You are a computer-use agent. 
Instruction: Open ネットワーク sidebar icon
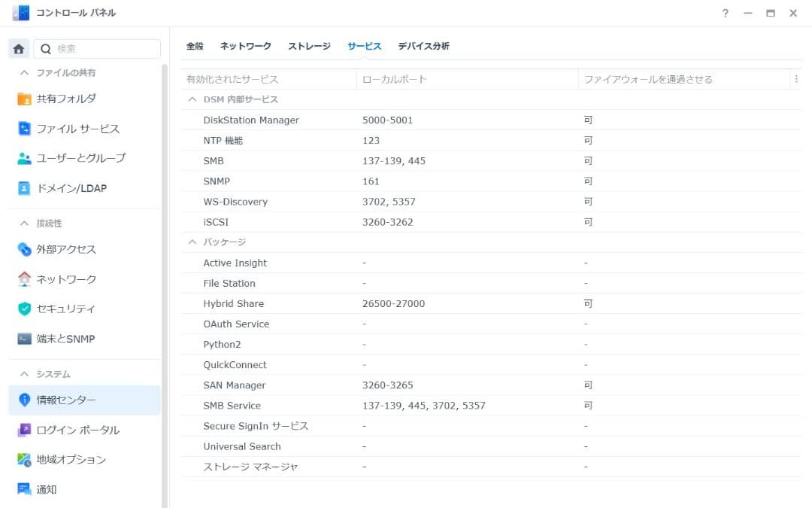(24, 279)
